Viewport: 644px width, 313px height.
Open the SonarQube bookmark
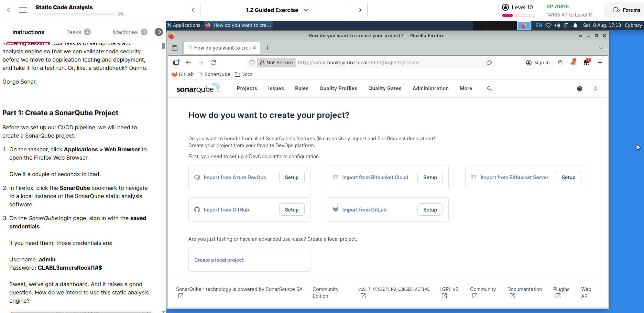click(x=214, y=74)
